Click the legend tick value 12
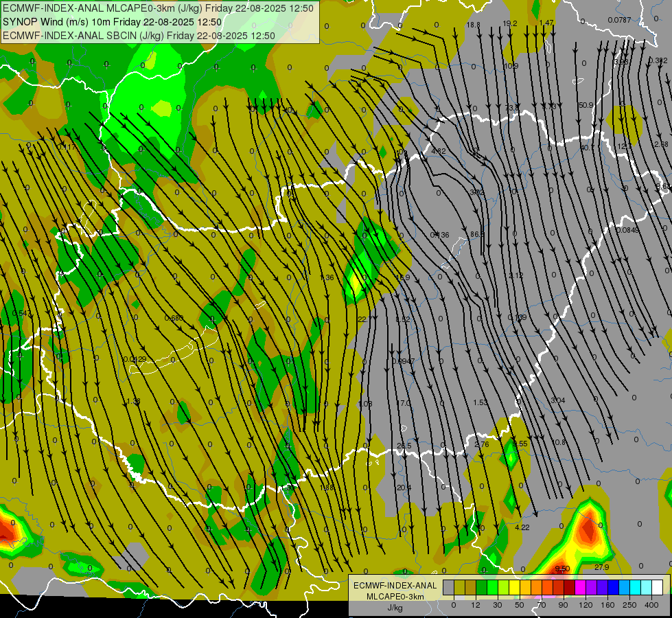Image resolution: width=672 pixels, height=618 pixels. pos(475,605)
